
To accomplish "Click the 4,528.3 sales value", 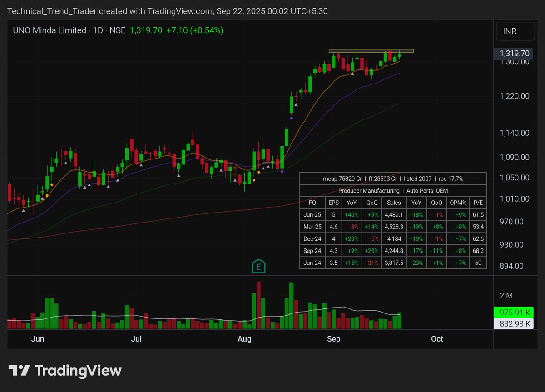I will click(394, 227).
